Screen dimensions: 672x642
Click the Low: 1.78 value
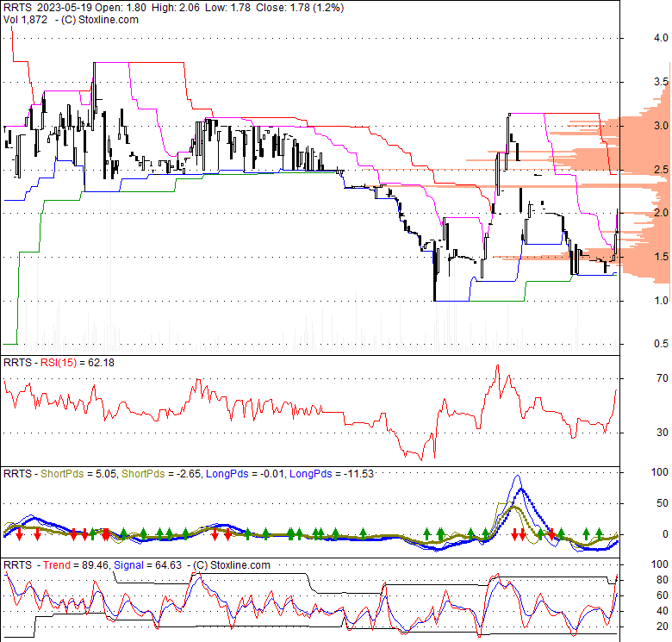pyautogui.click(x=227, y=8)
